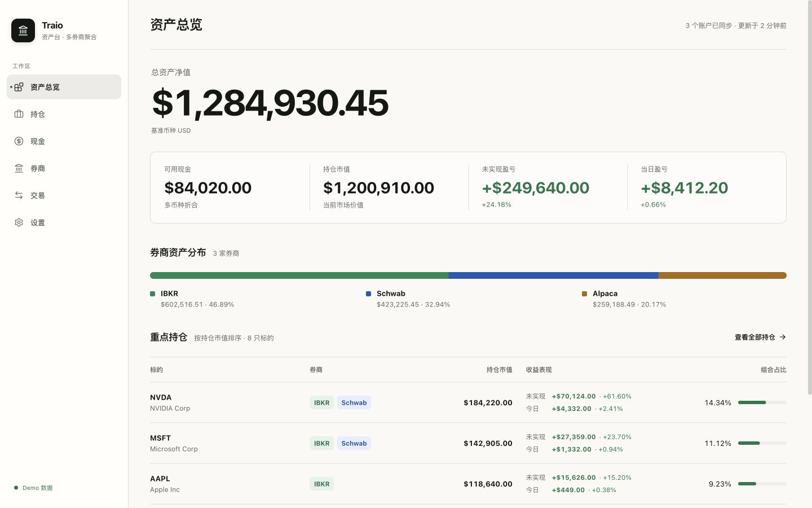Click the IBKR tag in the MSFT row

pos(321,443)
